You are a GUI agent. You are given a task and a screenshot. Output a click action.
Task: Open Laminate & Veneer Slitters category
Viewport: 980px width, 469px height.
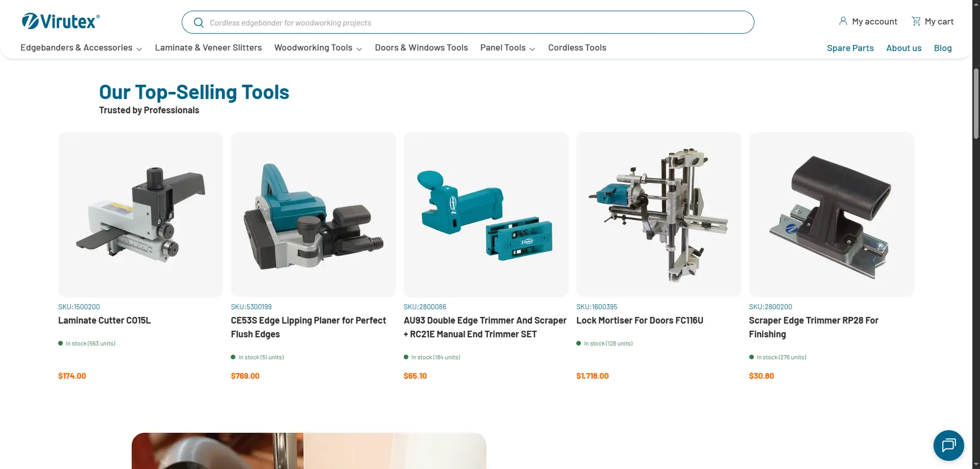(208, 47)
